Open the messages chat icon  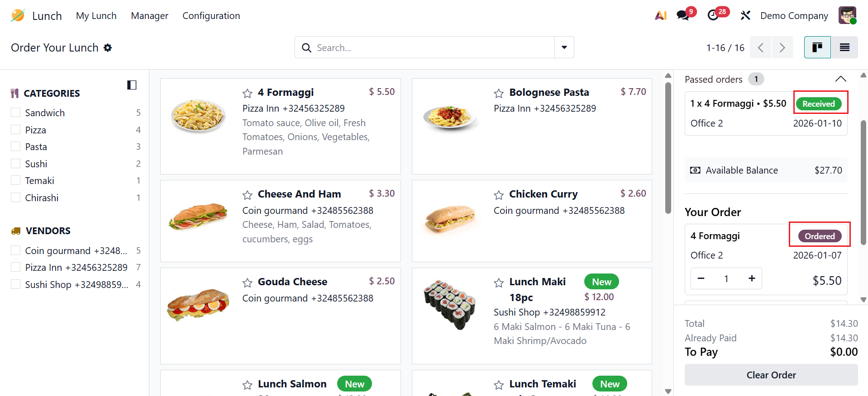(x=682, y=16)
